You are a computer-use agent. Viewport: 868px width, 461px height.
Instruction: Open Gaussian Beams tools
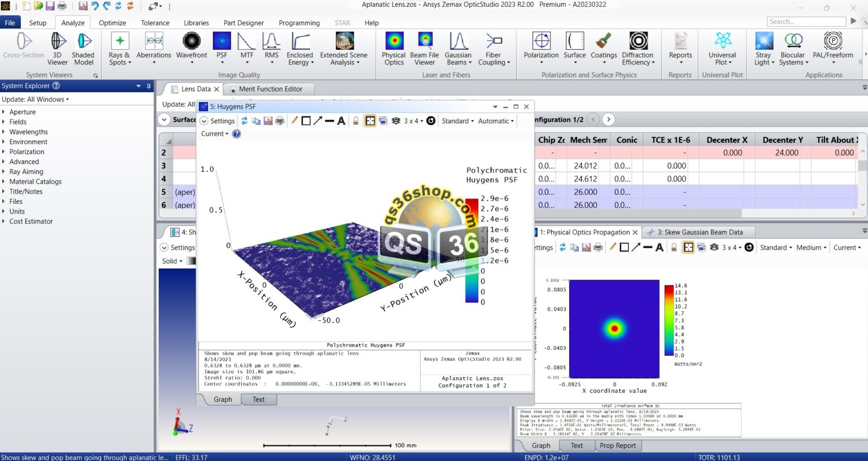pyautogui.click(x=458, y=49)
